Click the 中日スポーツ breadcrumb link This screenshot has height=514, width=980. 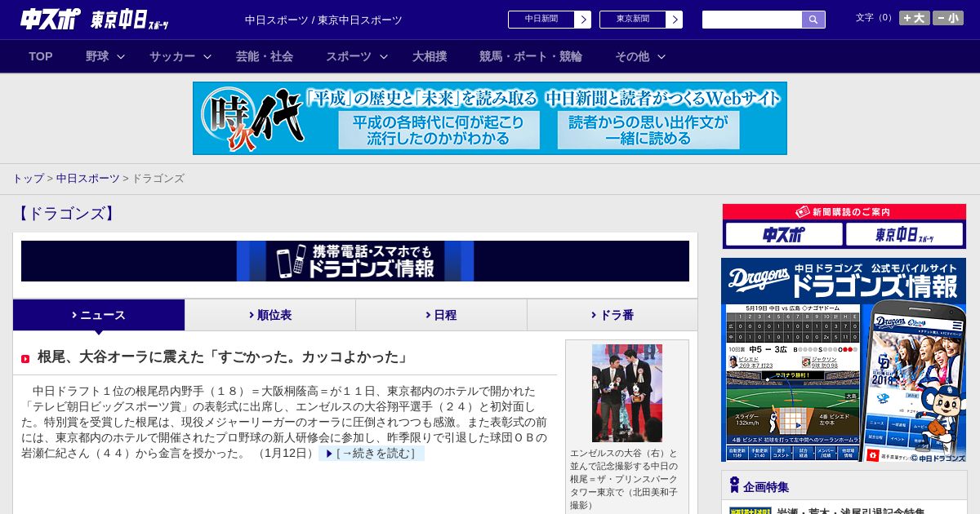click(x=87, y=178)
